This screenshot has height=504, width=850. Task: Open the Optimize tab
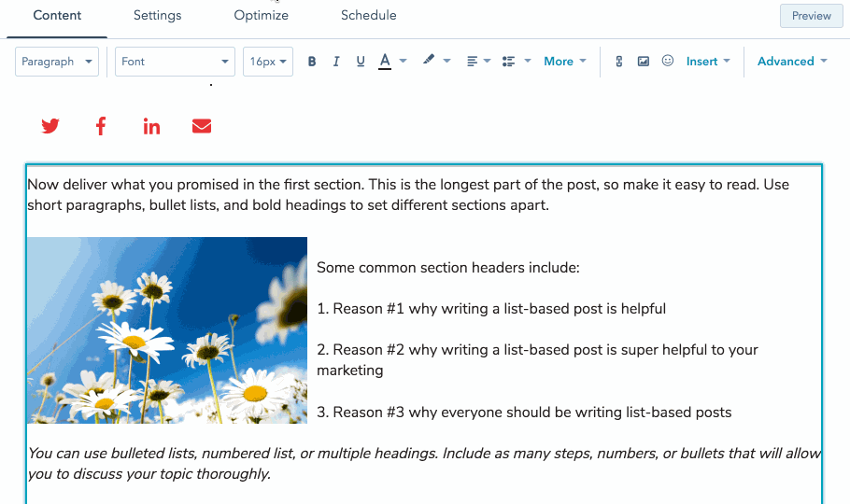[262, 16]
